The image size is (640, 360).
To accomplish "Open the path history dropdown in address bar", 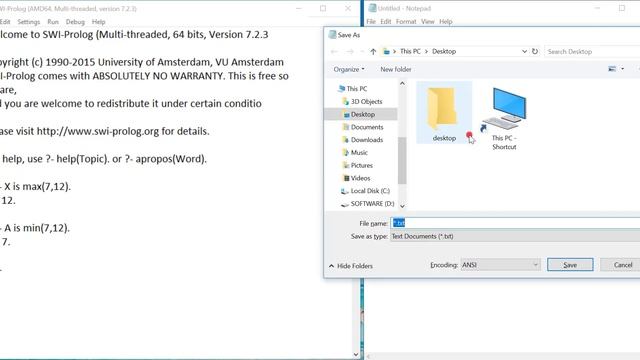I will point(524,51).
